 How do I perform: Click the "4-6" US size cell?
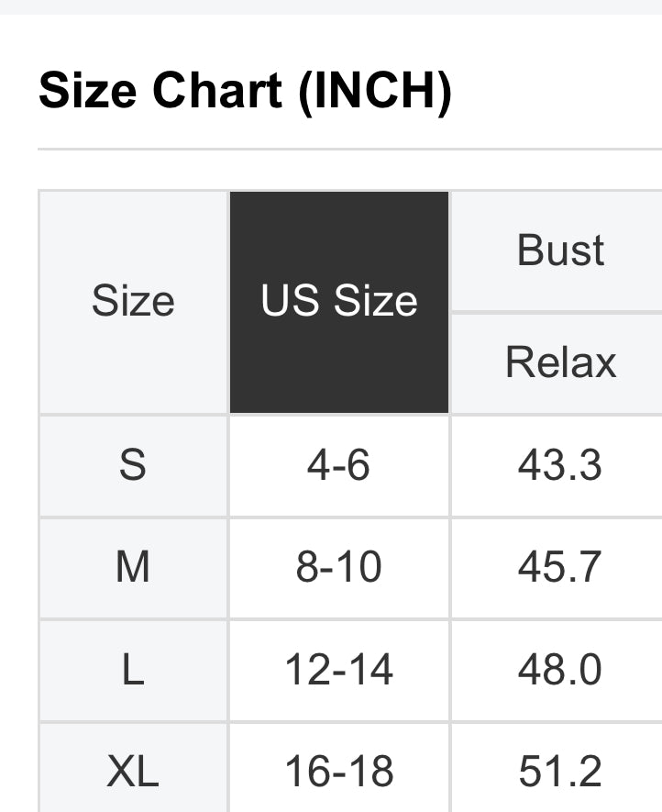point(338,465)
